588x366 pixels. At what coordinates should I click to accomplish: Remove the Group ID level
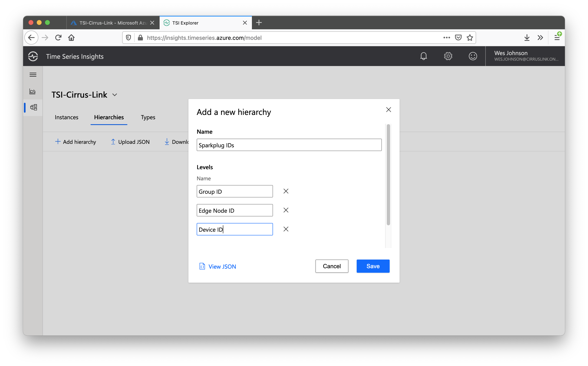click(x=286, y=191)
